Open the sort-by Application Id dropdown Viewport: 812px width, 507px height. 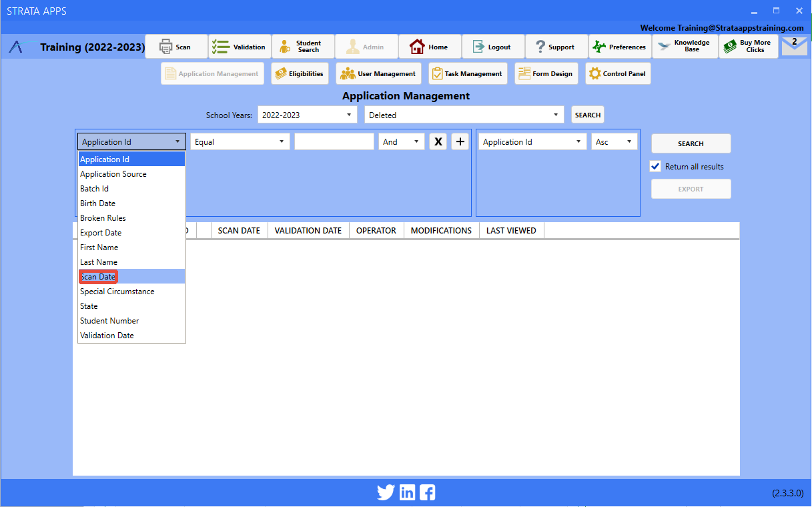[532, 141]
